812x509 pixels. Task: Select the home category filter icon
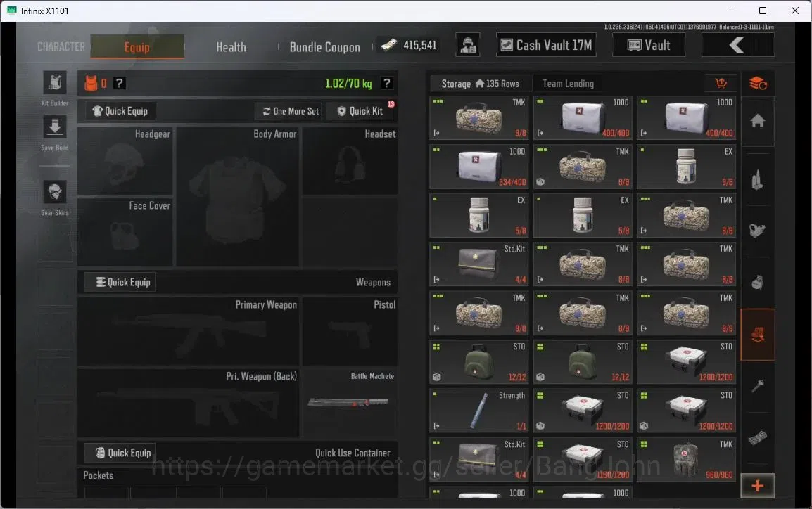click(x=758, y=121)
